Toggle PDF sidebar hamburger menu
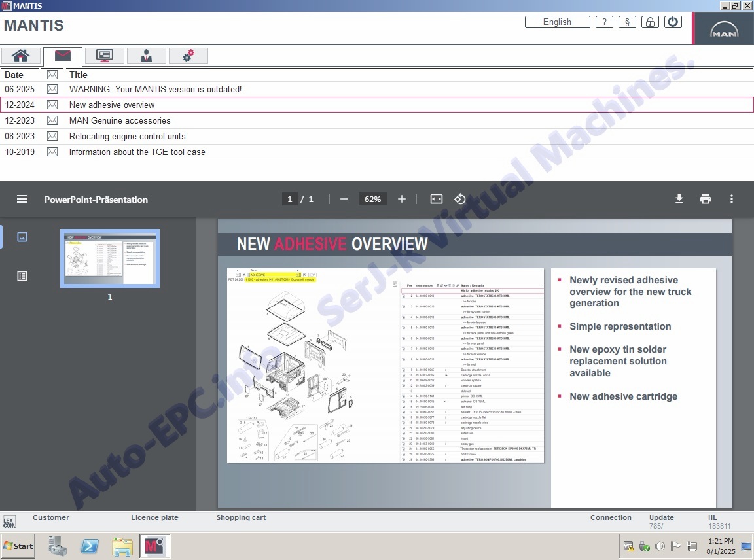 [x=22, y=199]
